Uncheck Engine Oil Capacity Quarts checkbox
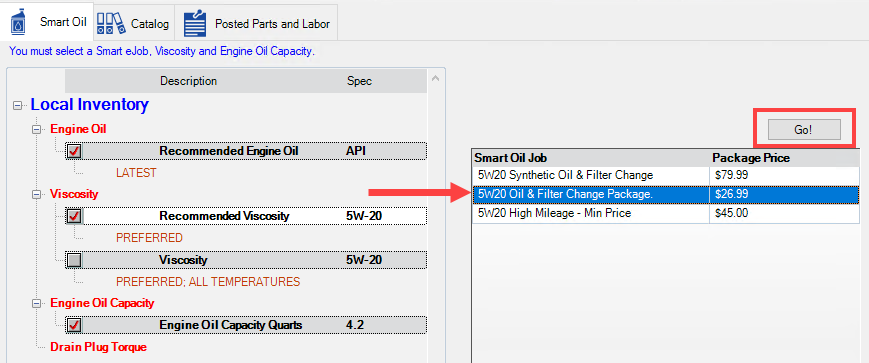The image size is (869, 363). click(74, 325)
